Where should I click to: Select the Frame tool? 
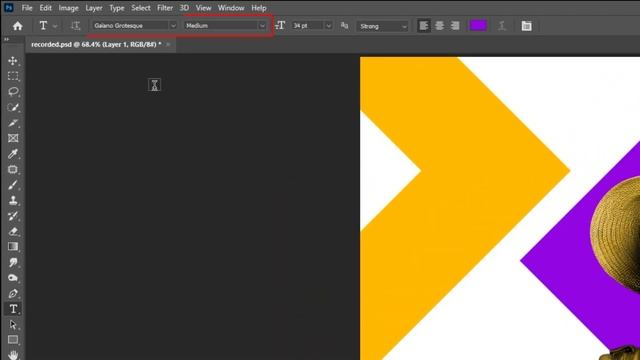(13, 138)
